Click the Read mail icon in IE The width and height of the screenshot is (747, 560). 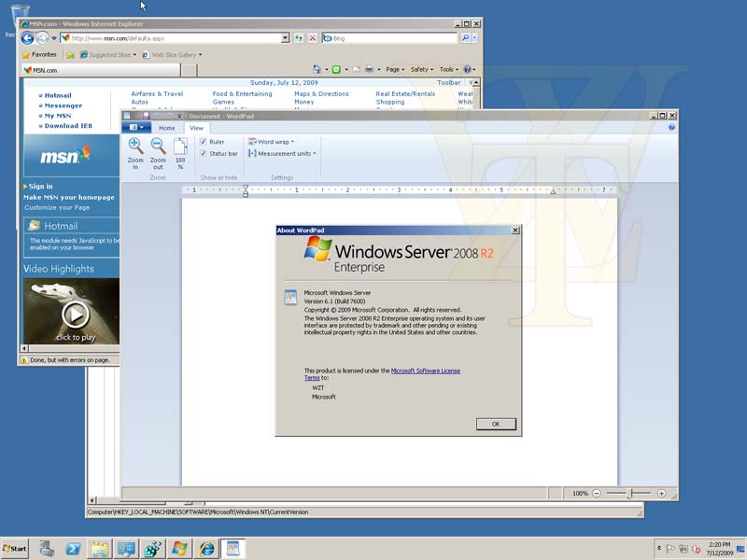click(357, 69)
